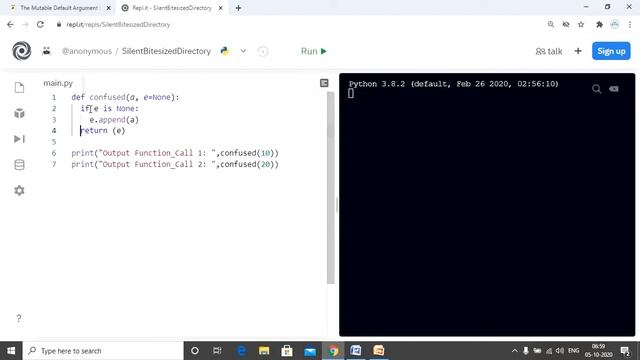Open the browser extensions puzzle icon
Image resolution: width=640 pixels, height=360 pixels.
pos(599,24)
